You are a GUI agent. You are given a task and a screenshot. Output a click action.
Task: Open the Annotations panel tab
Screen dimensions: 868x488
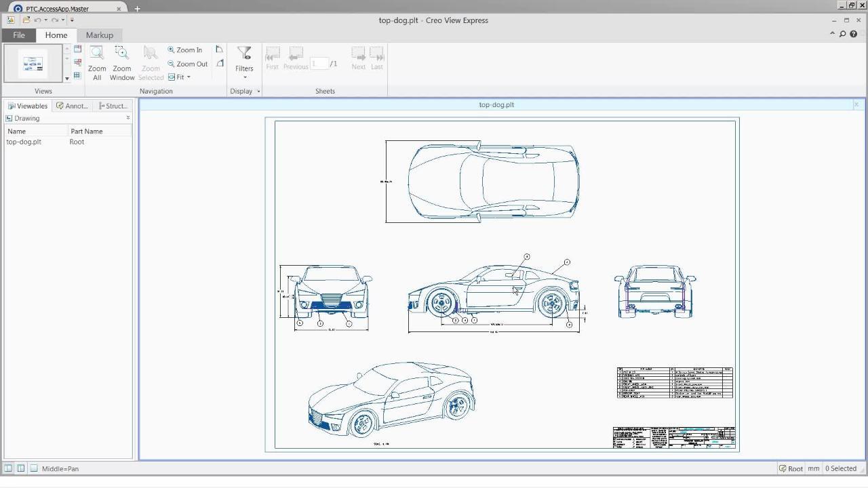[x=72, y=106]
